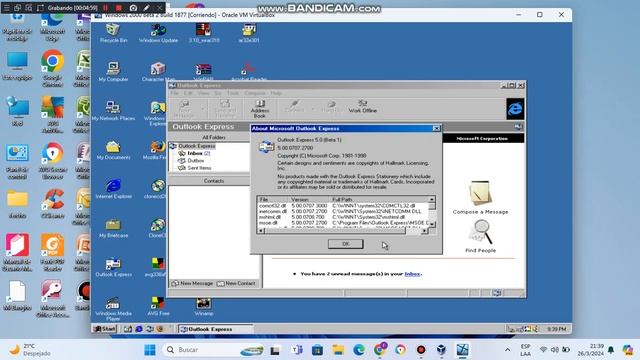Image resolution: width=640 pixels, height=360 pixels.
Task: Open My Computer on the VM desktop
Action: point(113,72)
